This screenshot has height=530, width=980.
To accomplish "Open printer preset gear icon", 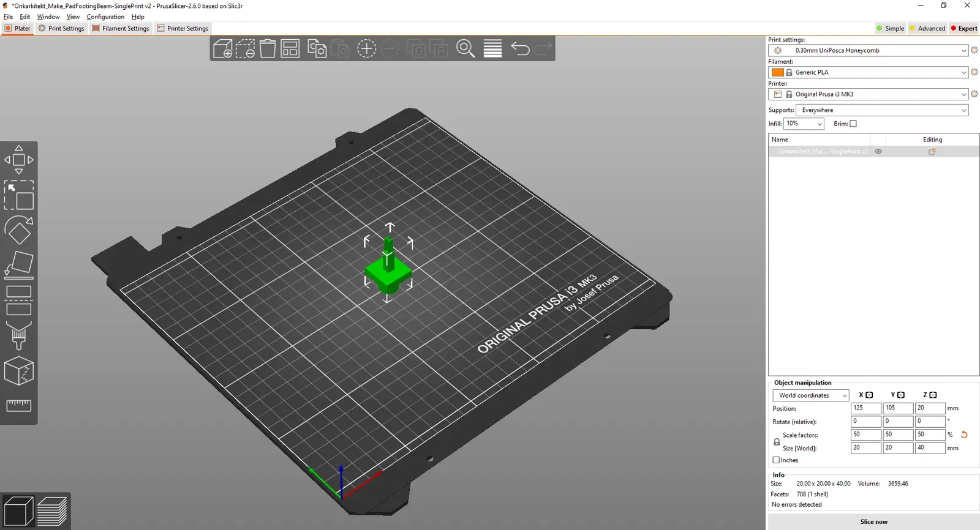I will click(x=974, y=94).
